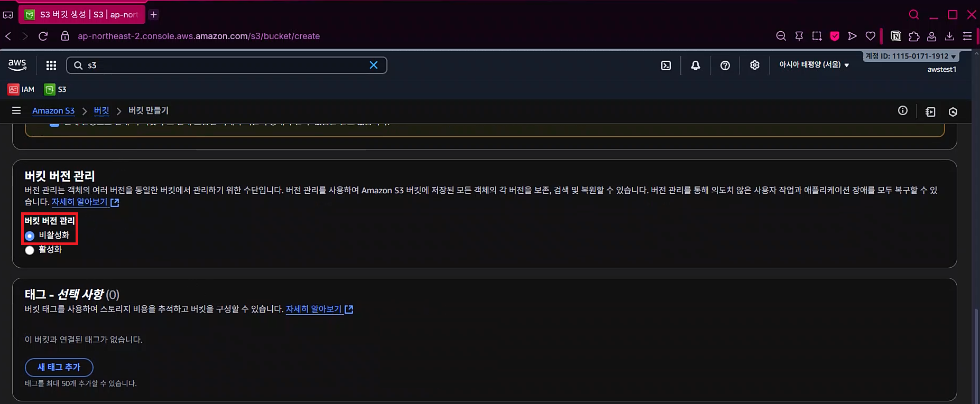Screen dimensions: 980x404
Task: Open the info panel icon
Action: (903, 110)
